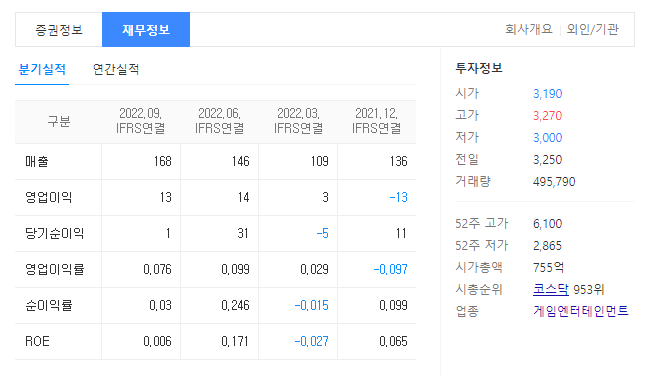Select the 재무정보 tab

146,30
